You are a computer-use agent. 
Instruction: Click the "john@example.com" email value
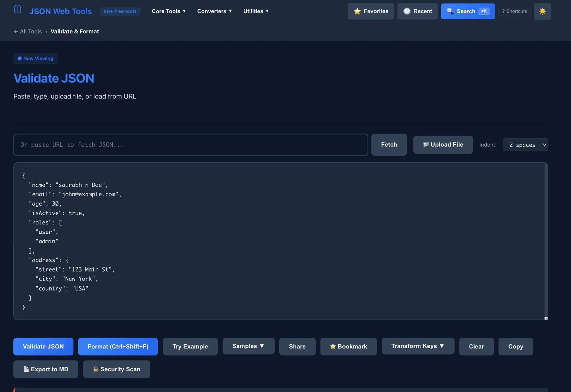click(88, 194)
